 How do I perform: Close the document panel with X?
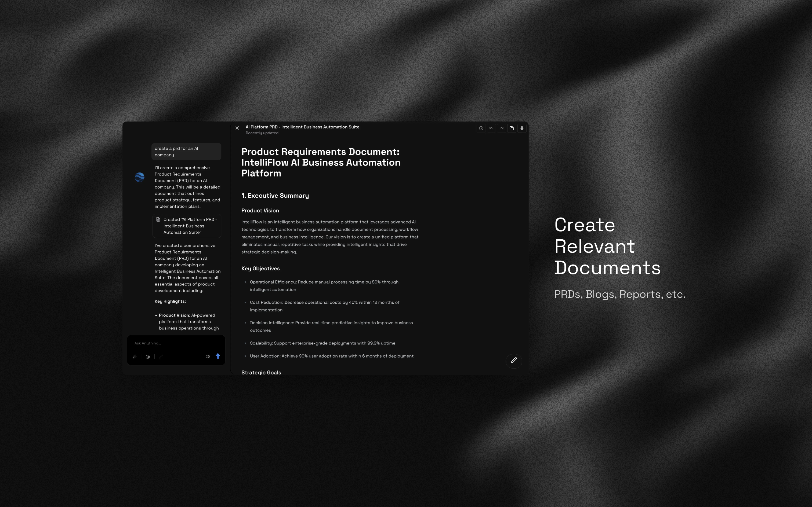coord(237,128)
